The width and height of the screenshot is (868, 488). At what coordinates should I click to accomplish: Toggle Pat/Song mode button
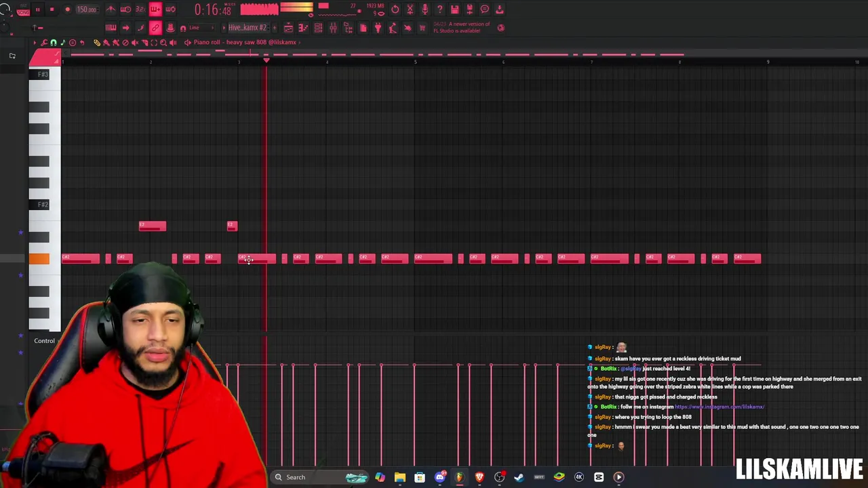pos(23,9)
